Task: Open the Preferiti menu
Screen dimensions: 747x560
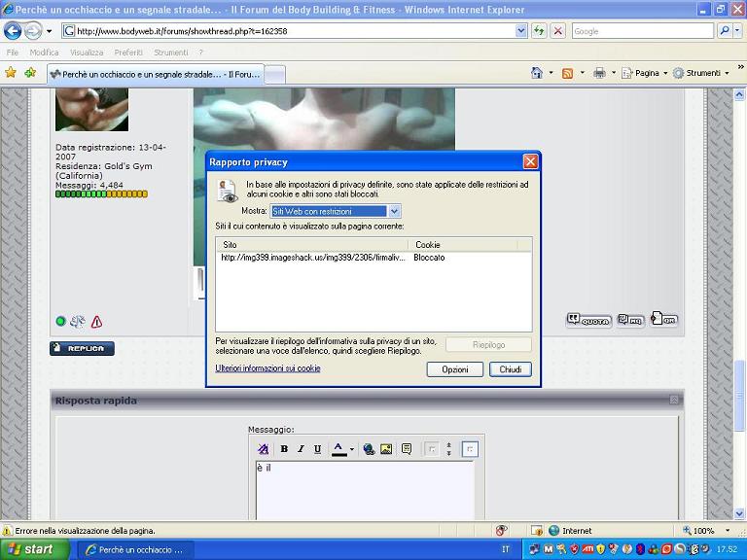Action: point(127,52)
